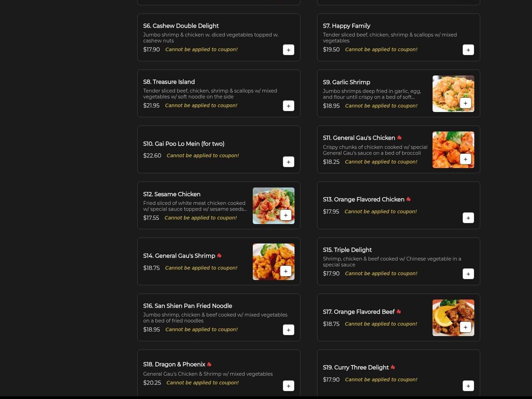Click plus icon on Sesame Chicken photo
532x399 pixels.
click(286, 215)
